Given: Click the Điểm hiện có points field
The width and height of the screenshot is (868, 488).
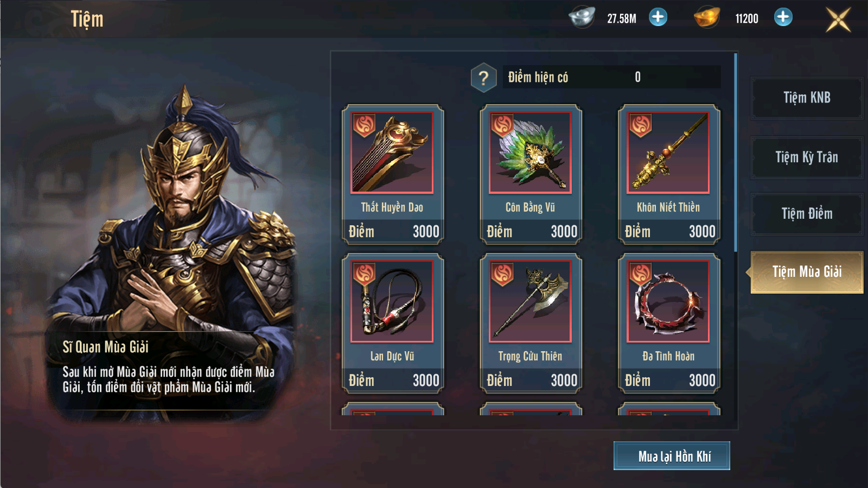Looking at the screenshot, I should point(611,77).
